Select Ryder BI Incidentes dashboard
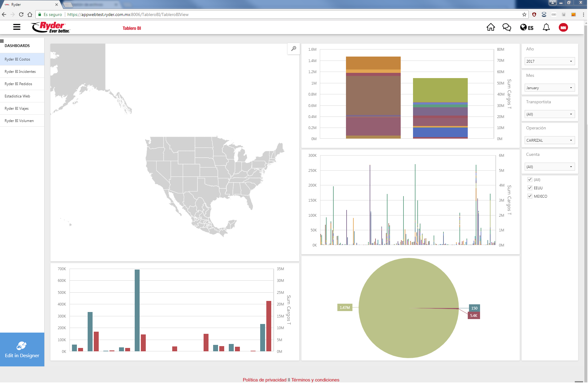The image size is (588, 383). click(20, 72)
